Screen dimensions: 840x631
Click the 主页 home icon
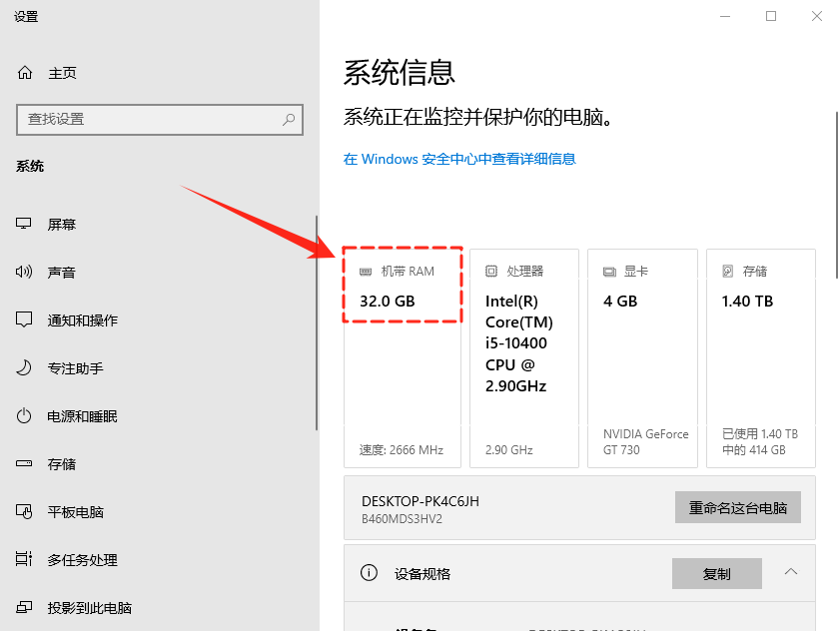pyautogui.click(x=23, y=72)
